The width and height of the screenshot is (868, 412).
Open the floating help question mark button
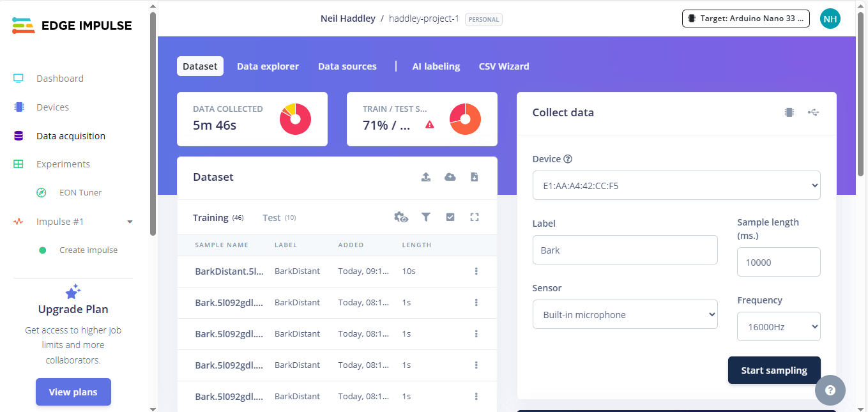(830, 390)
